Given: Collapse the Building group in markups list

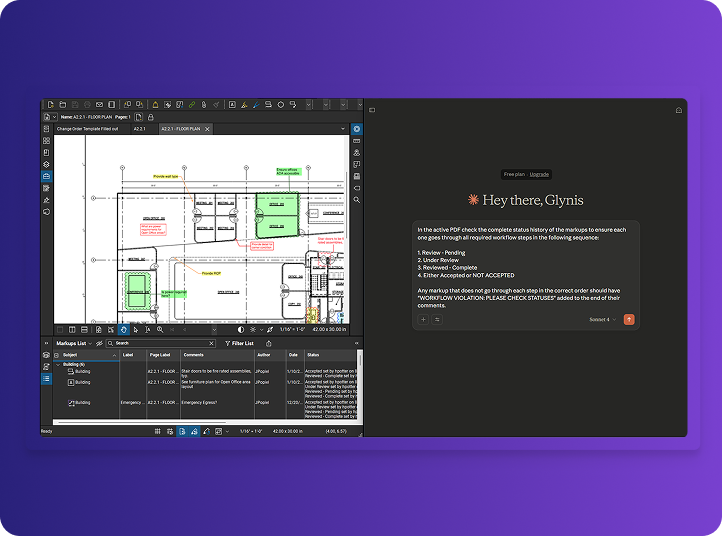Looking at the screenshot, I should click(x=58, y=365).
